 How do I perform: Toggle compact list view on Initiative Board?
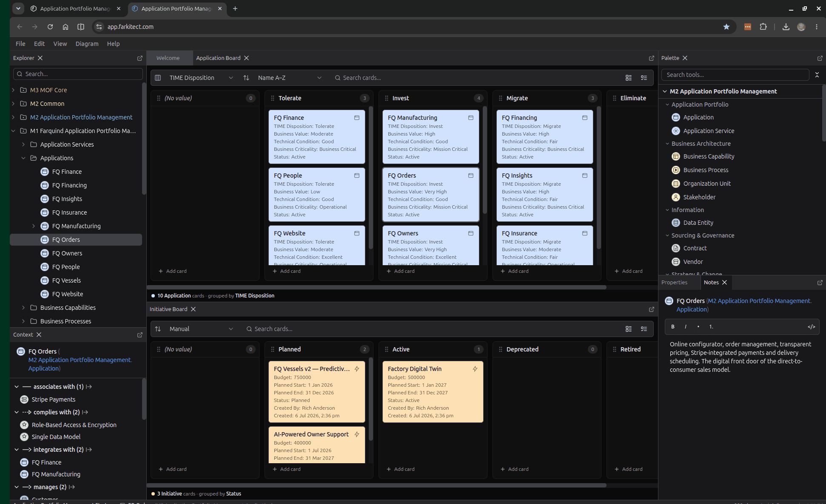644,329
